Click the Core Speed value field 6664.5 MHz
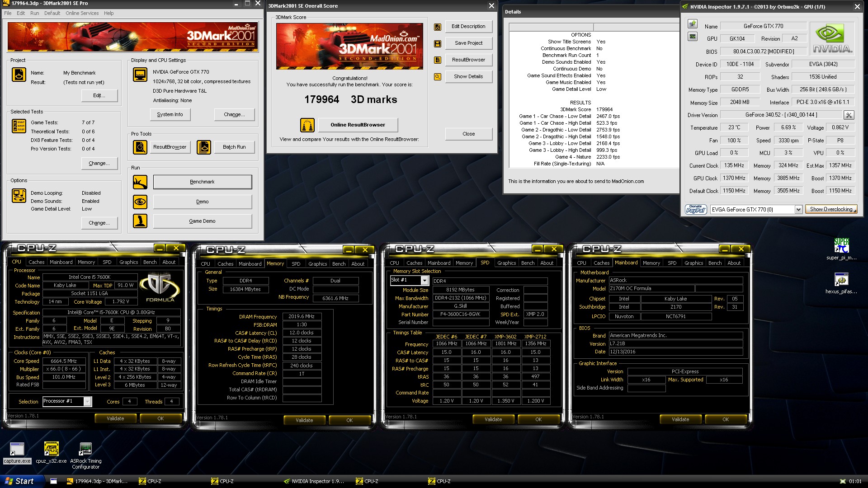The image size is (868, 488). coord(64,361)
